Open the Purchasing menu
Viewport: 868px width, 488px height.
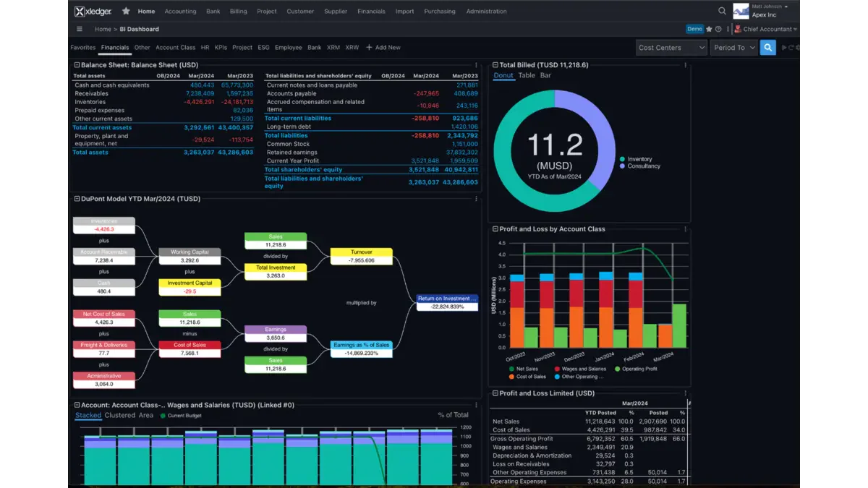click(x=440, y=12)
